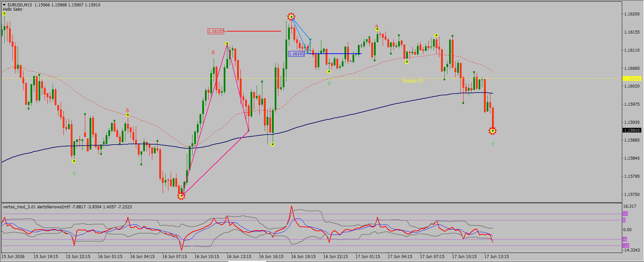644x262 pixels.
Task: Click the yellow dot below Hello Sailor
Action: [x=4, y=13]
